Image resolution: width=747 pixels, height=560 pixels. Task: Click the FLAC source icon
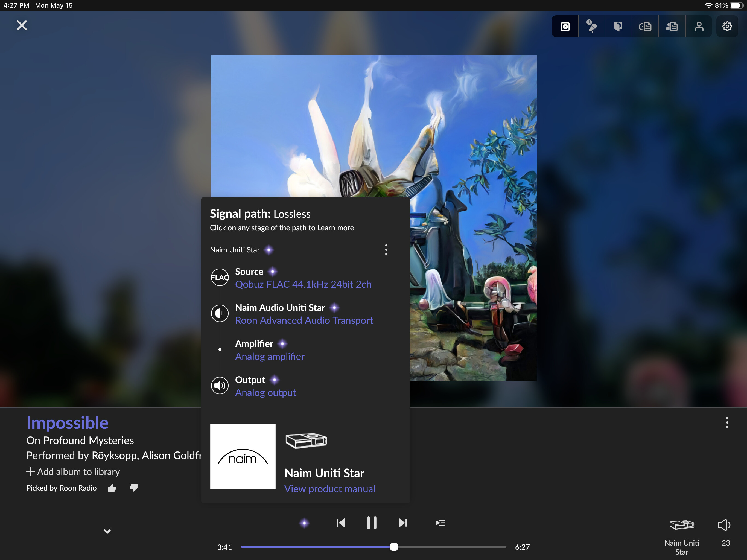click(220, 277)
